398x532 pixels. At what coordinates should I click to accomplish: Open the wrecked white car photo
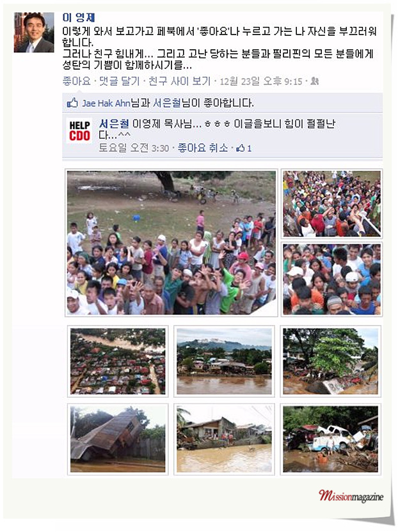click(x=330, y=439)
